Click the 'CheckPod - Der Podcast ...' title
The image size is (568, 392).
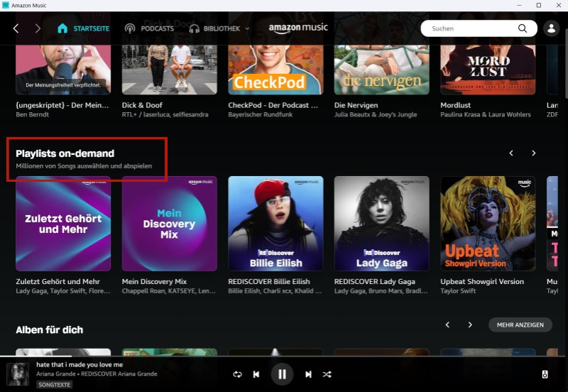click(273, 105)
